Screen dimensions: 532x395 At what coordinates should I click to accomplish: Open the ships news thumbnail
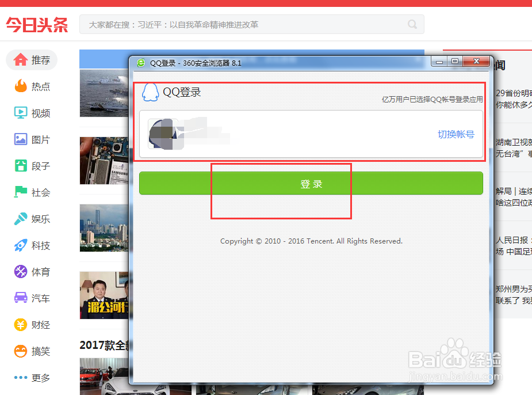105,93
